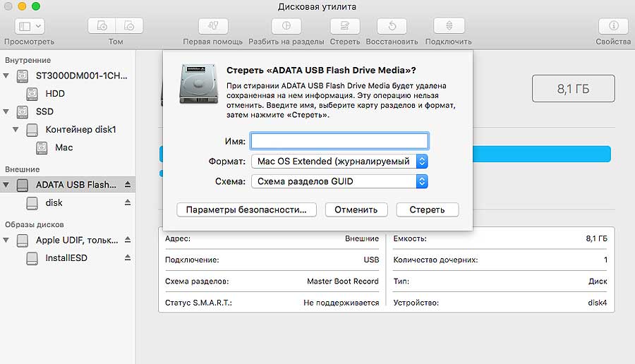The image size is (635, 364).
Task: Click the remove volume toolbar icon
Action: 129,26
